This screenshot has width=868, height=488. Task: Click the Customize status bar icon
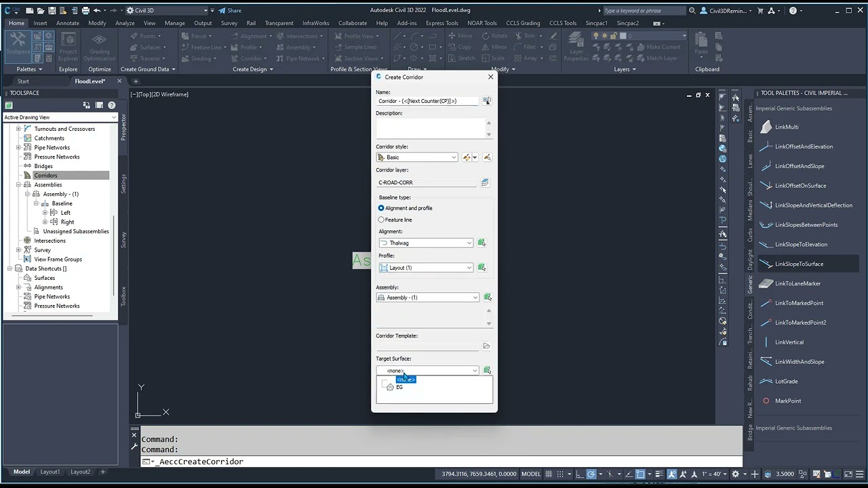[x=859, y=474]
